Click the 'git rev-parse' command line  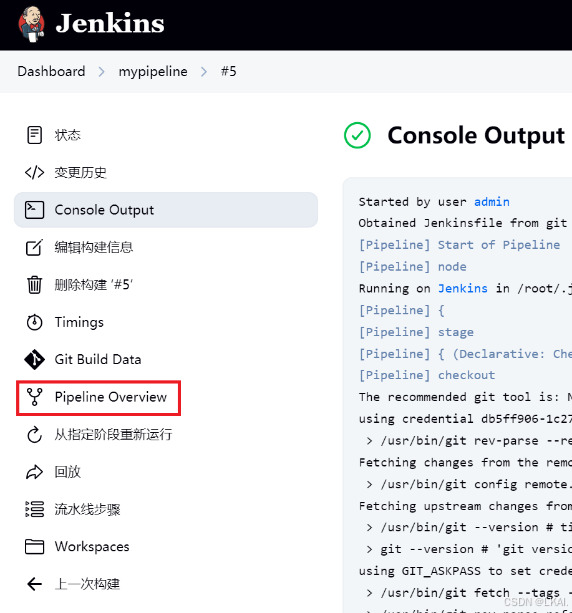tap(469, 441)
